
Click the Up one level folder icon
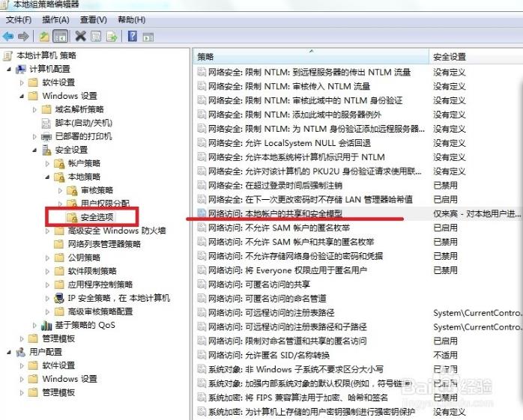tap(44, 36)
